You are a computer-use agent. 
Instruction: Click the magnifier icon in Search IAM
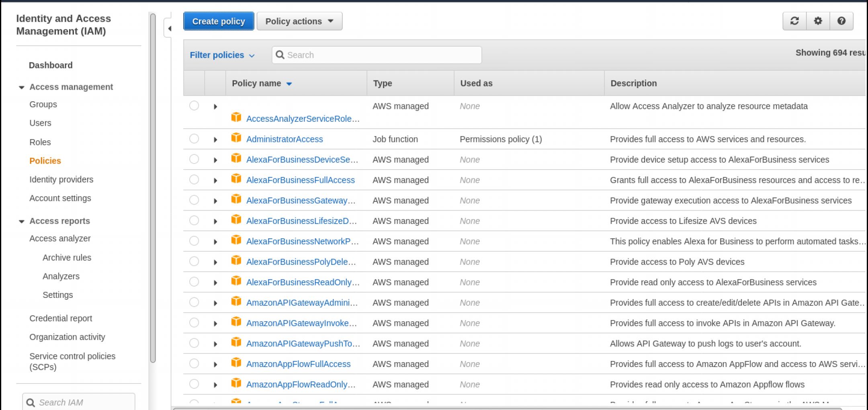(31, 402)
